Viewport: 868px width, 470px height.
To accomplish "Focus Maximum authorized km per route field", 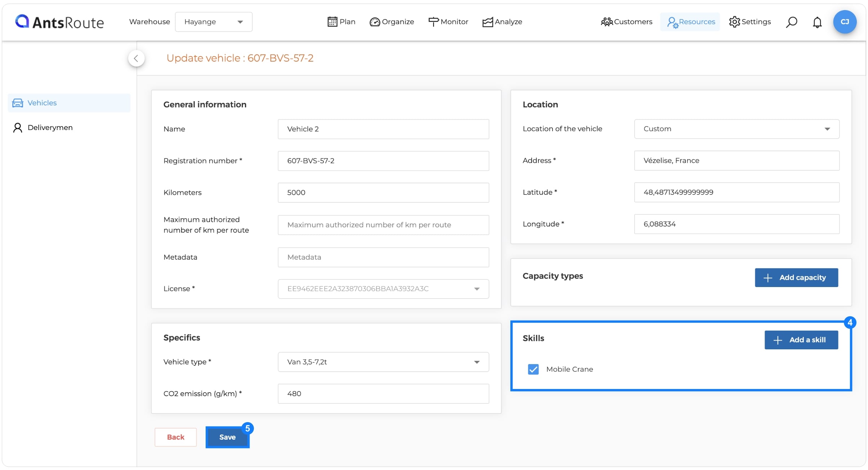I will tap(383, 225).
